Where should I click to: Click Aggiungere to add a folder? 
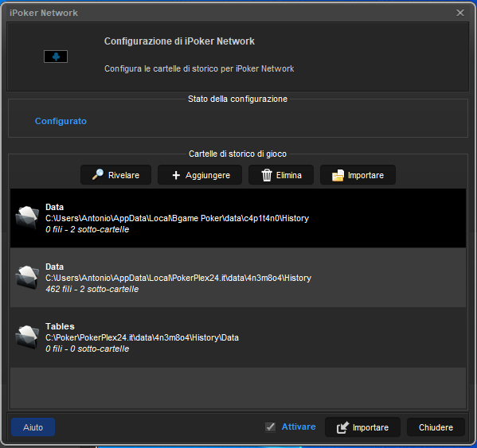coord(200,175)
